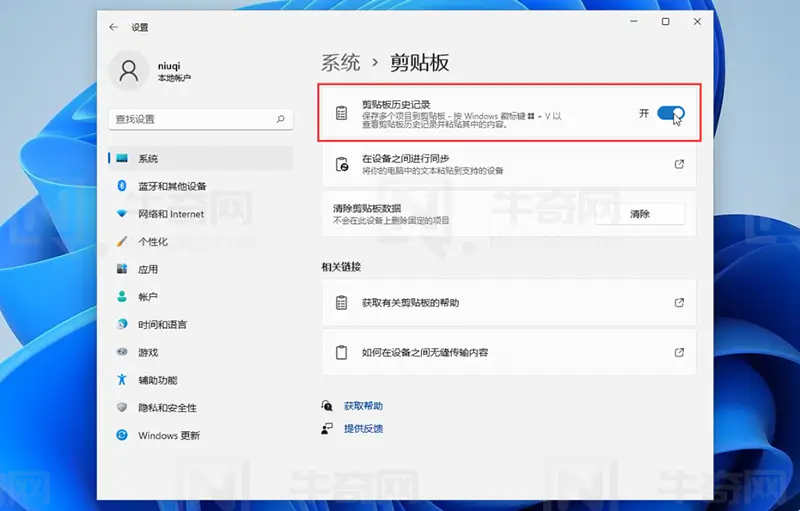
Task: Click the network Wi-Fi icon in sidebar
Action: 122,214
